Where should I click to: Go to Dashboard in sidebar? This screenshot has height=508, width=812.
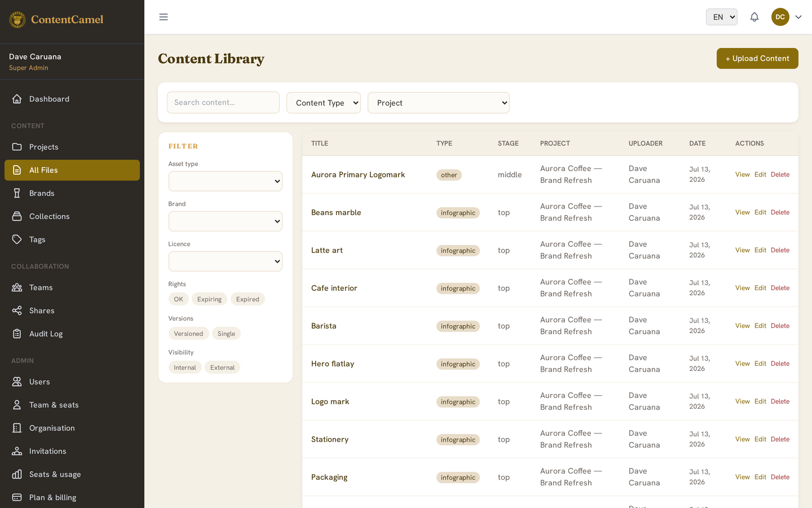(x=72, y=99)
